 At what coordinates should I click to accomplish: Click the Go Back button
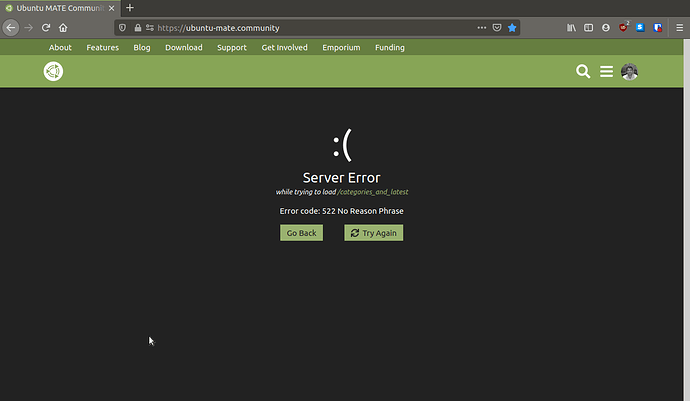tap(301, 233)
